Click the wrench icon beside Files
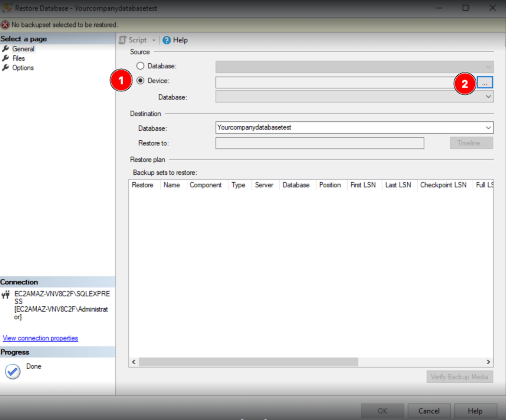 [x=6, y=58]
